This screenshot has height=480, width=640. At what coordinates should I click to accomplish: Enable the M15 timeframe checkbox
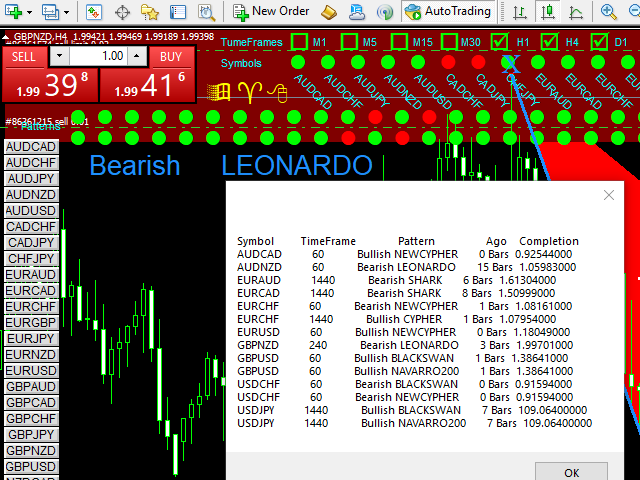click(x=399, y=42)
